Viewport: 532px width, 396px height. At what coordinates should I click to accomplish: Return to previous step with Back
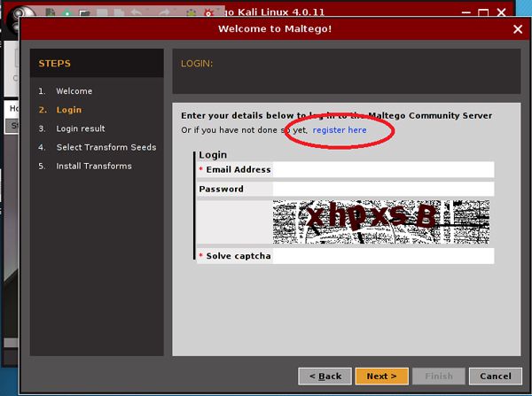pos(325,377)
